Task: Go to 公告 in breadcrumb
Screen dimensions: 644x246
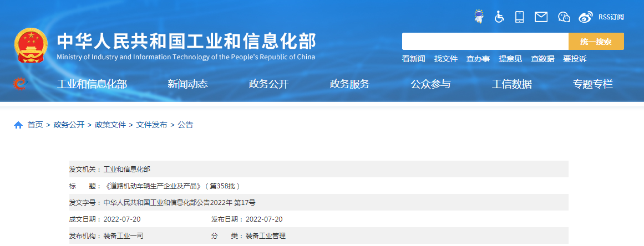Action: coord(185,125)
